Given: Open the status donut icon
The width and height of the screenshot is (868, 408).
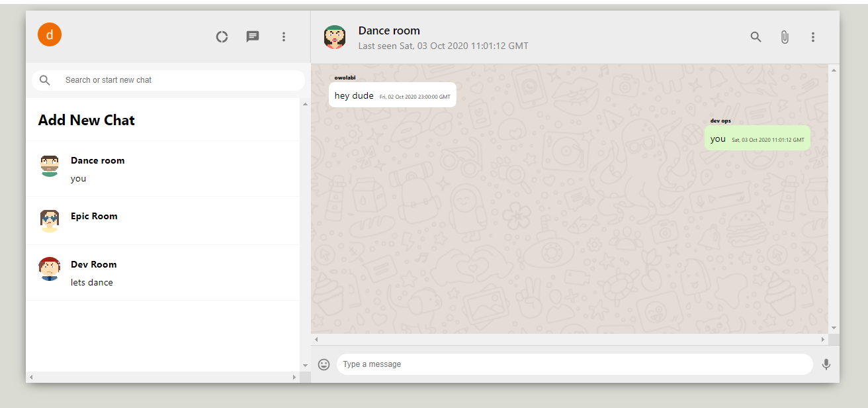Looking at the screenshot, I should click(222, 37).
